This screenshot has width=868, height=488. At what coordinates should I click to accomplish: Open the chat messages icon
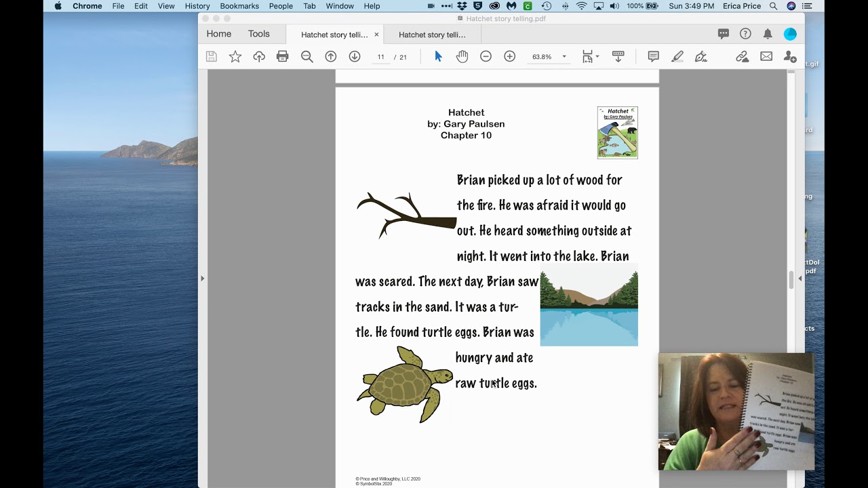[724, 34]
